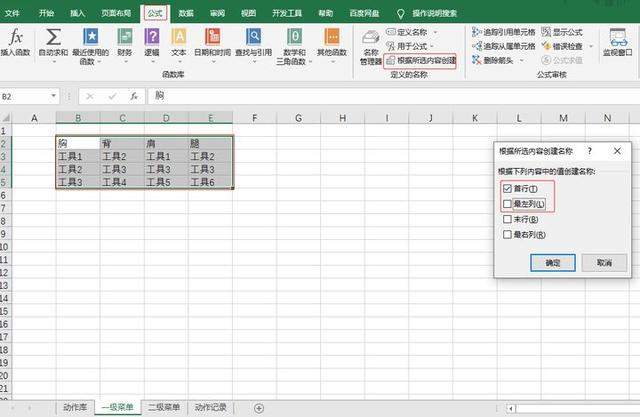The image size is (640, 417).
Task: Open the 逻辑 logical functions icon
Action: point(152,37)
